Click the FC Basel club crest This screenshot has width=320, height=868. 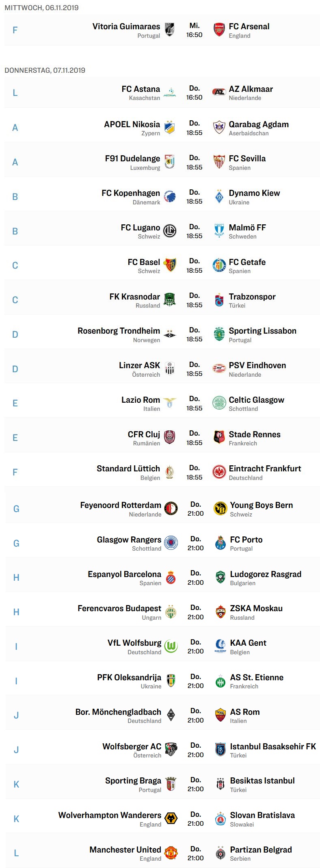pyautogui.click(x=170, y=265)
